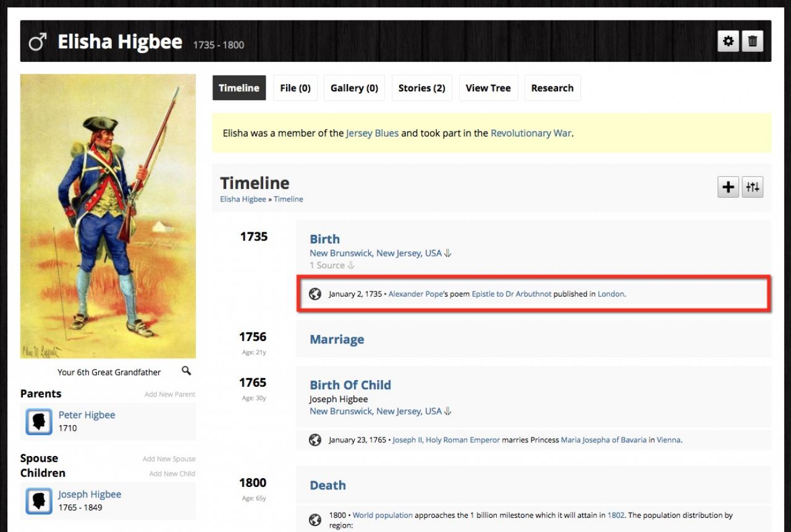
Task: Click the 'Parents' section heading
Action: click(x=41, y=394)
